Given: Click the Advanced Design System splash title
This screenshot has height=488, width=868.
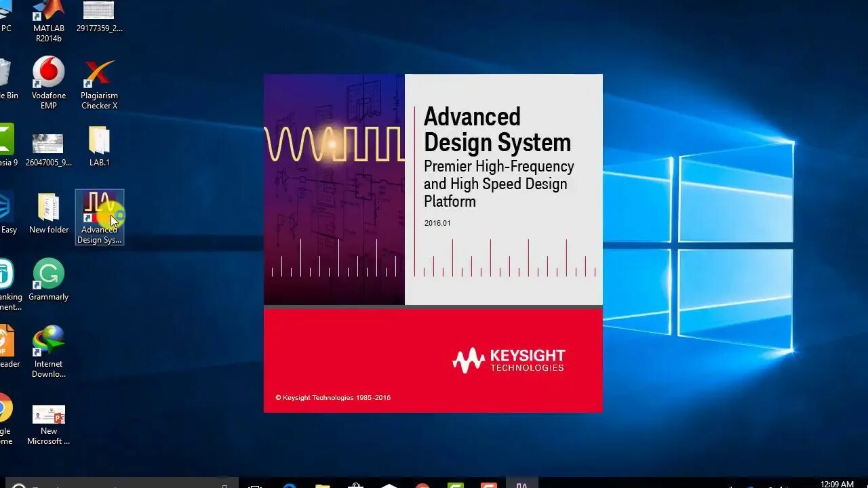Looking at the screenshot, I should point(497,129).
